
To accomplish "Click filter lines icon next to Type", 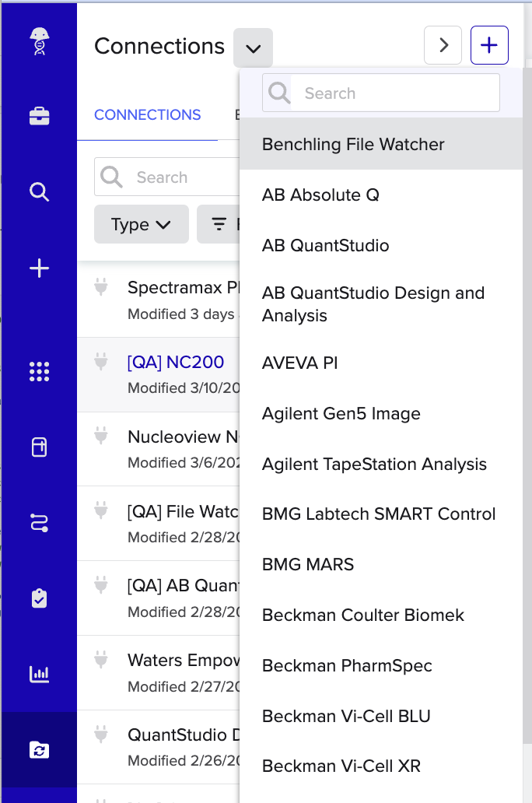I will [219, 224].
